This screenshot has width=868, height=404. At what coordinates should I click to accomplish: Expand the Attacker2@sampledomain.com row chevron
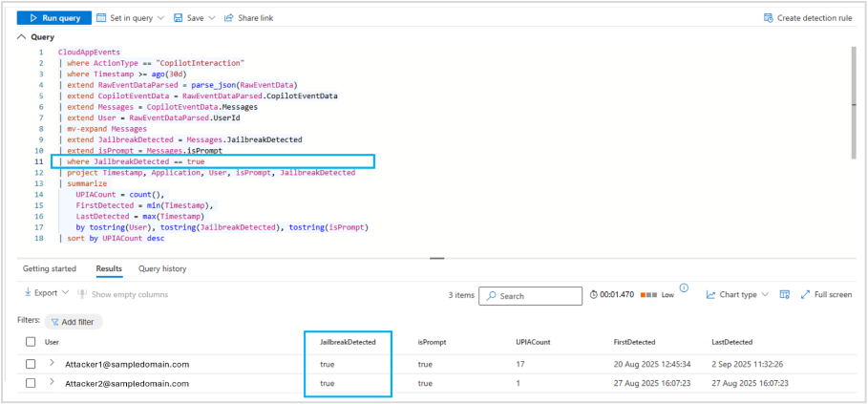pos(52,382)
